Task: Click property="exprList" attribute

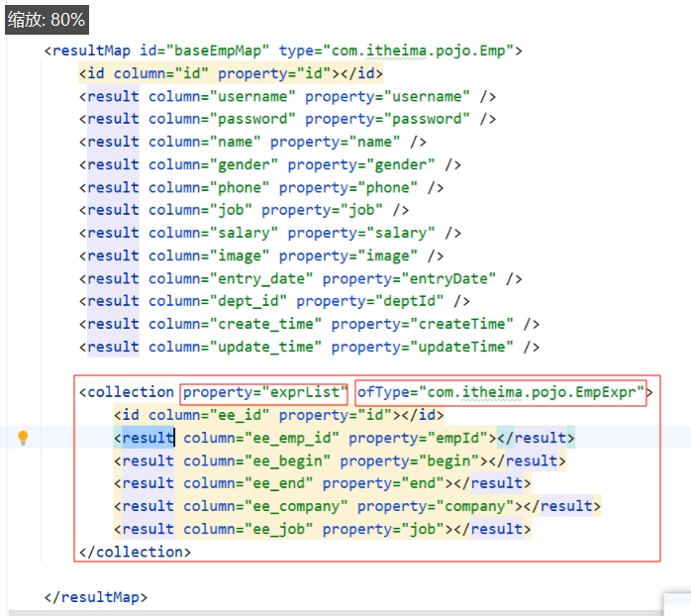Action: point(264,392)
